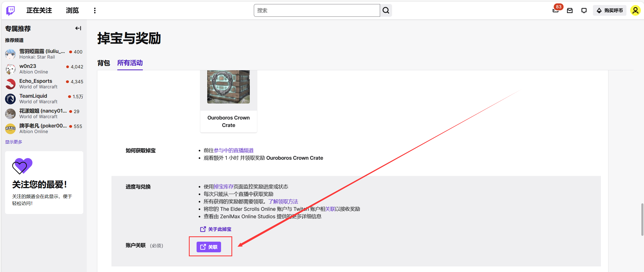Select the 所有活动 tab

(x=130, y=63)
